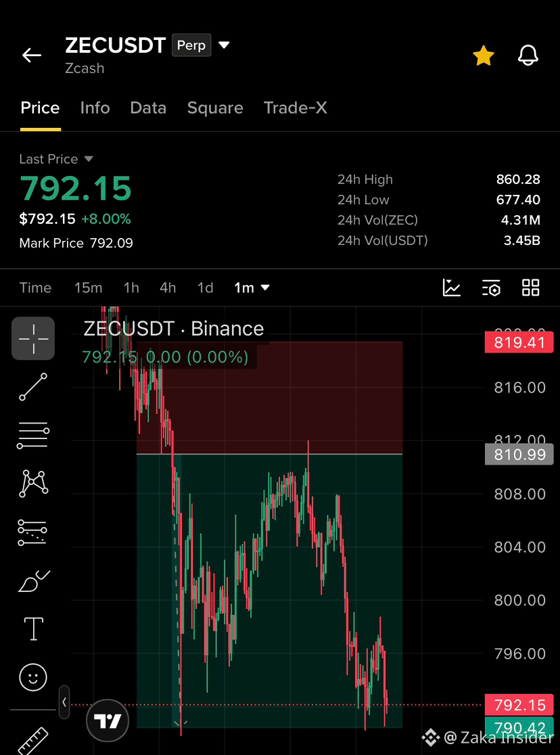Select the 1h chart interval
The image size is (560, 755).
[131, 288]
